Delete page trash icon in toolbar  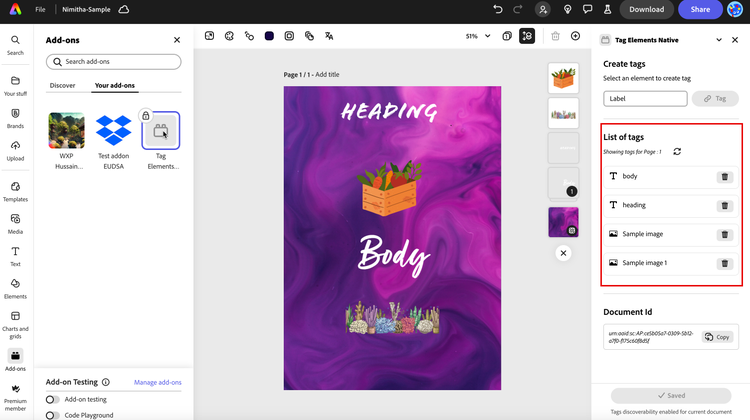click(x=555, y=36)
